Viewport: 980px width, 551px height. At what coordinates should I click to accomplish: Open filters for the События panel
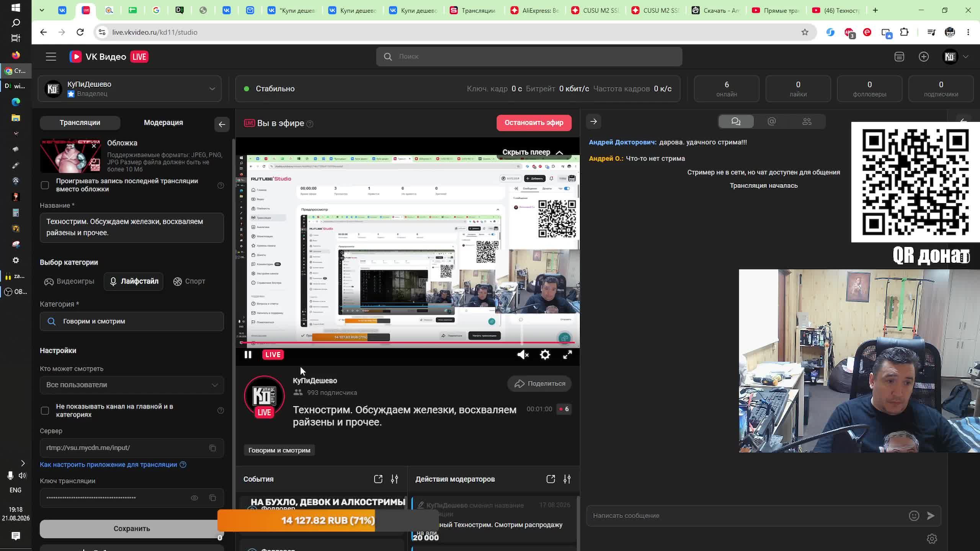point(394,479)
